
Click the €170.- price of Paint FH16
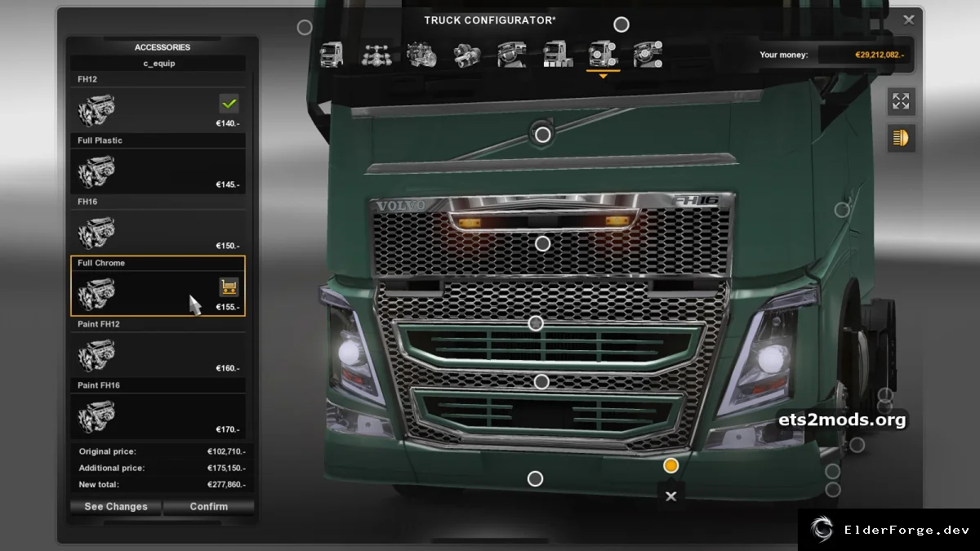pyautogui.click(x=228, y=430)
